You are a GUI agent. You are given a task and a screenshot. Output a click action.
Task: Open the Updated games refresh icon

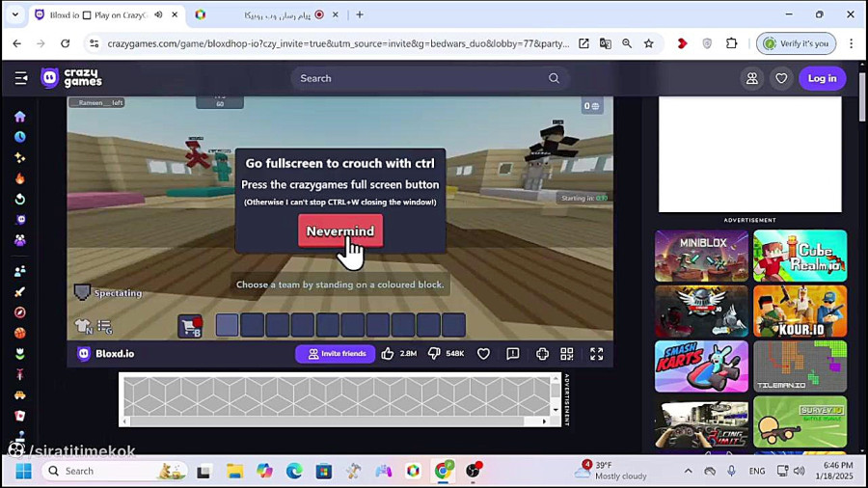point(20,200)
